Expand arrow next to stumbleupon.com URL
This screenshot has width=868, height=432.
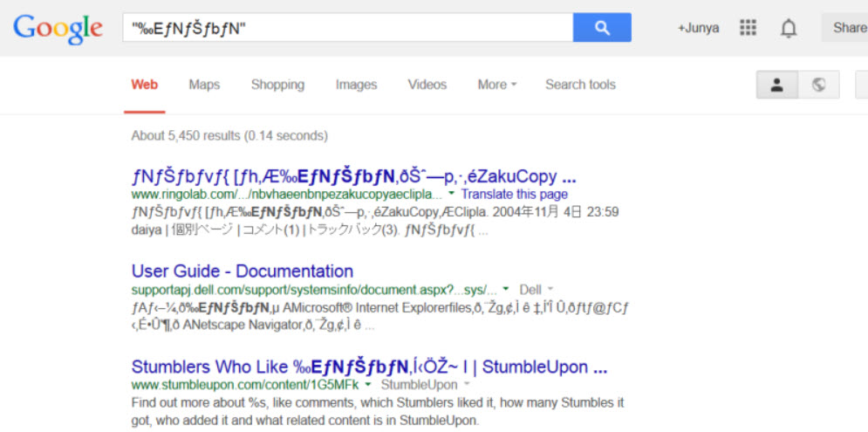[x=369, y=384]
